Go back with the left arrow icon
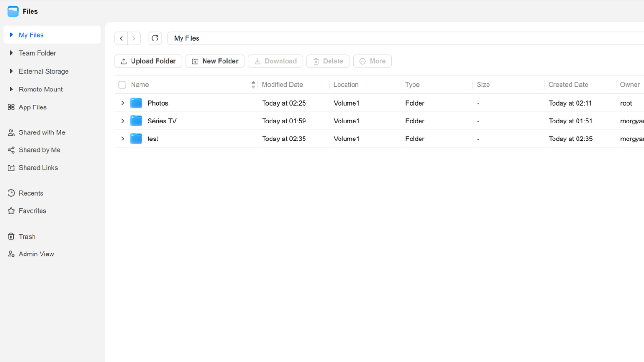The width and height of the screenshot is (644, 362). click(121, 38)
